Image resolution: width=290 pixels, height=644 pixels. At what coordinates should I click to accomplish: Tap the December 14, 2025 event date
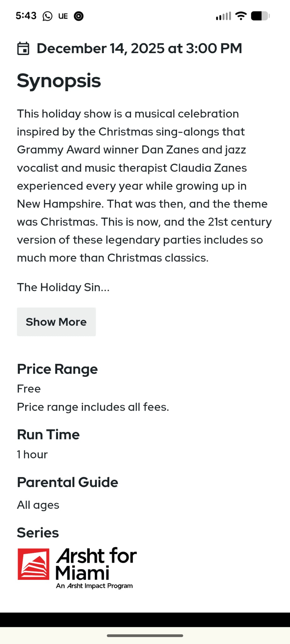pyautogui.click(x=139, y=48)
